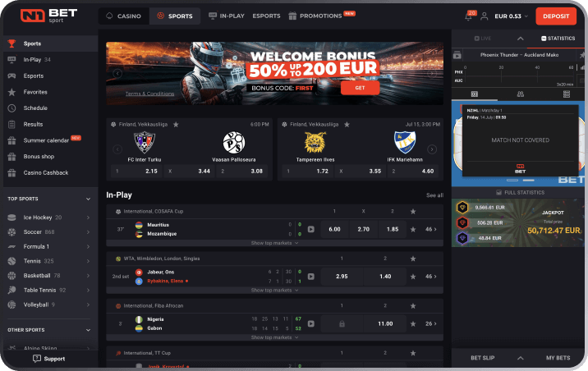Click live stream icon for Mauritius vs Mozambique
The height and width of the screenshot is (371, 588).
pos(311,229)
